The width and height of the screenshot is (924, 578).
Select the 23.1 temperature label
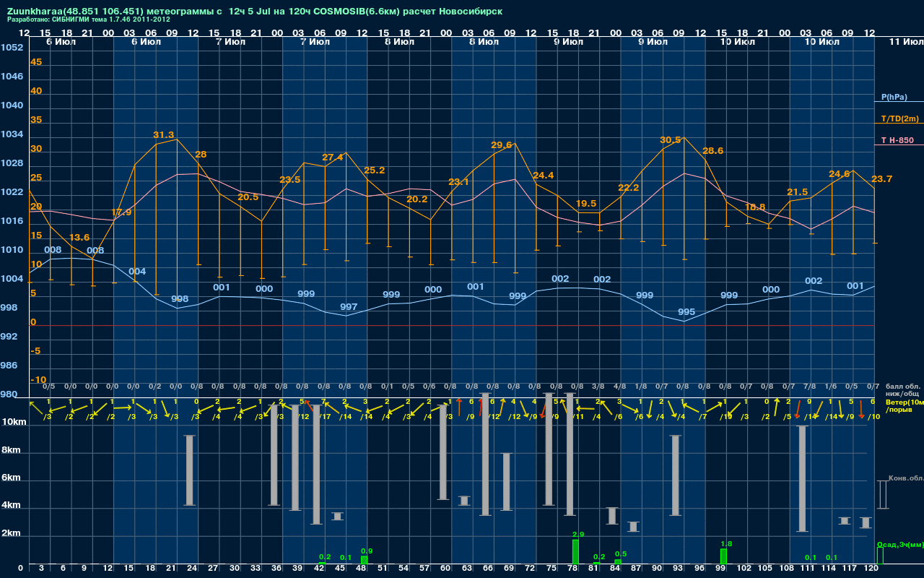click(458, 182)
